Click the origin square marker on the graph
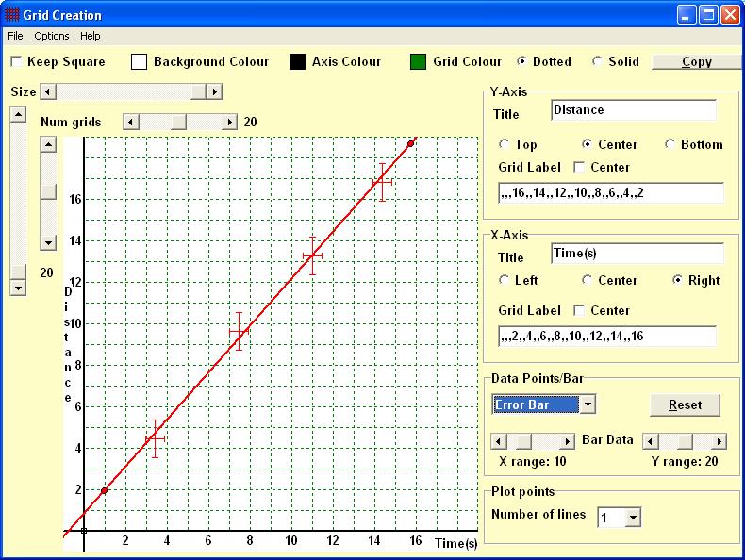The image size is (745, 560). [84, 531]
